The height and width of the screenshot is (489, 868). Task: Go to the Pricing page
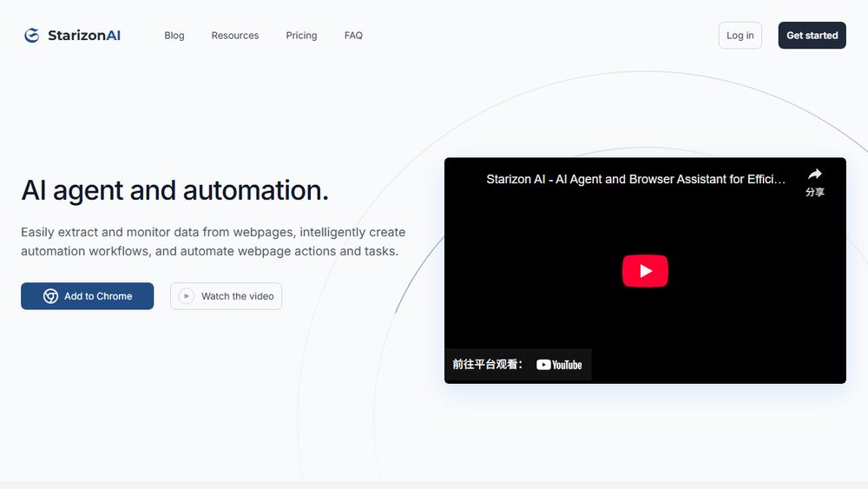pyautogui.click(x=301, y=36)
